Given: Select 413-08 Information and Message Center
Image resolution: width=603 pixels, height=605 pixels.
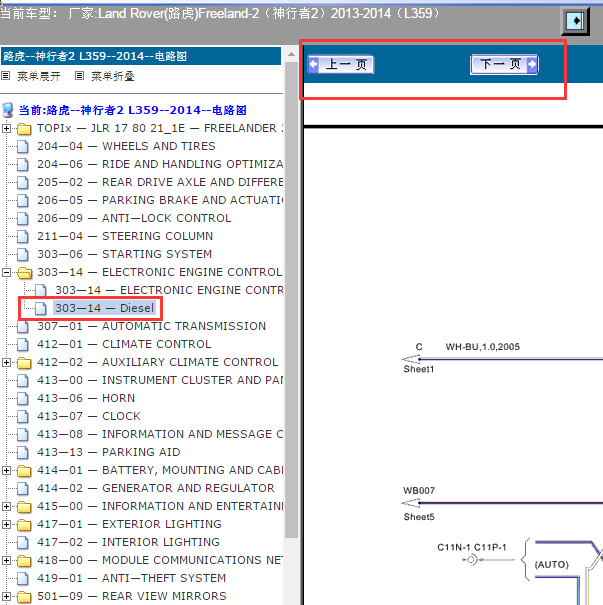Looking at the screenshot, I should [x=160, y=434].
